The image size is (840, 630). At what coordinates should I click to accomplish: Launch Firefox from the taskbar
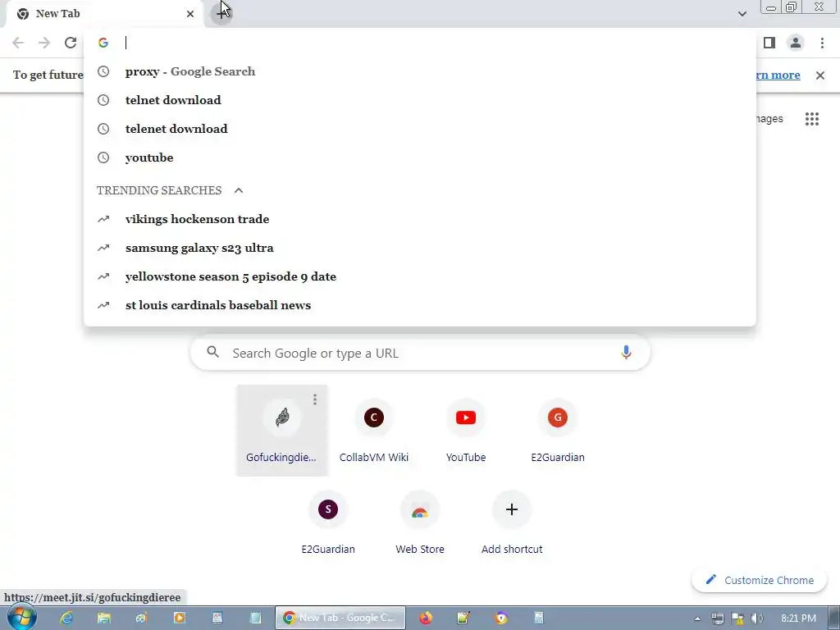point(426,619)
